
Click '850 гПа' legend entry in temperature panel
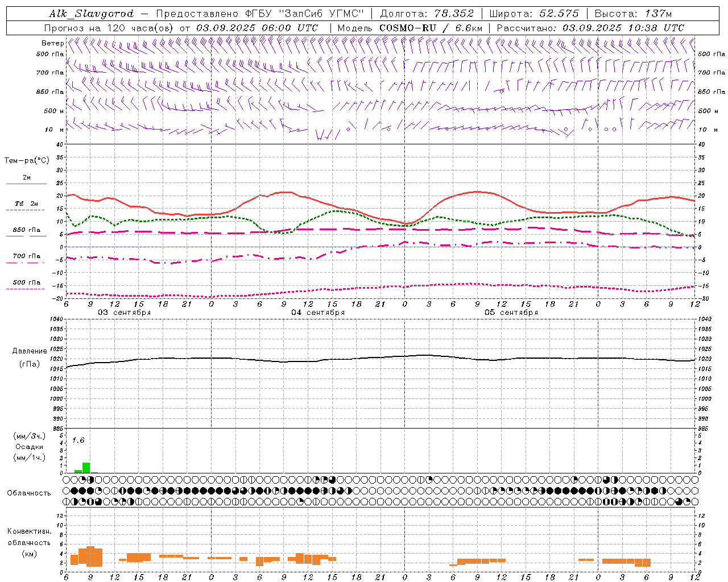point(26,230)
